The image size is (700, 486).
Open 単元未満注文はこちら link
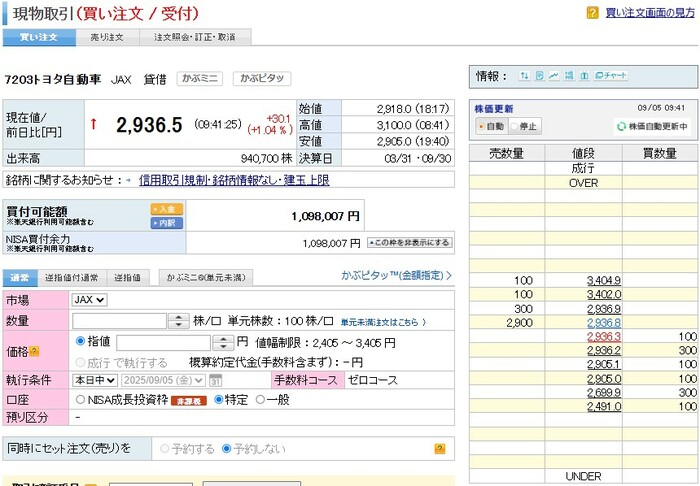tap(383, 322)
